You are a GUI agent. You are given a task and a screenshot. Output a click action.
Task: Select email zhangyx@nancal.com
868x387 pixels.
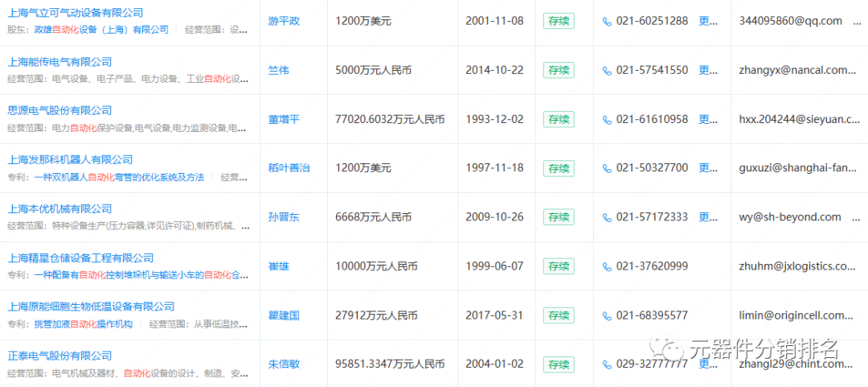click(x=798, y=71)
